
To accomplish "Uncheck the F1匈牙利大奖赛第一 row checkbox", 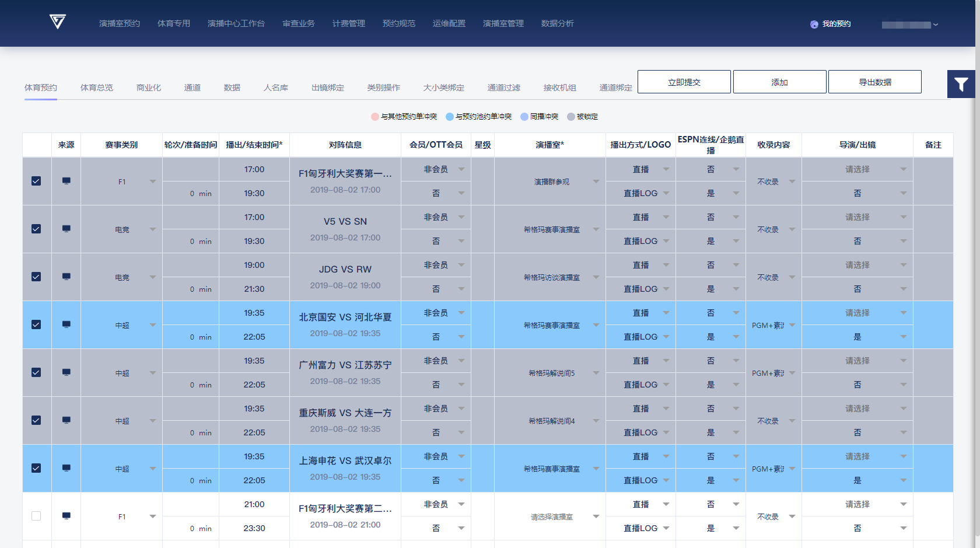I will click(36, 181).
